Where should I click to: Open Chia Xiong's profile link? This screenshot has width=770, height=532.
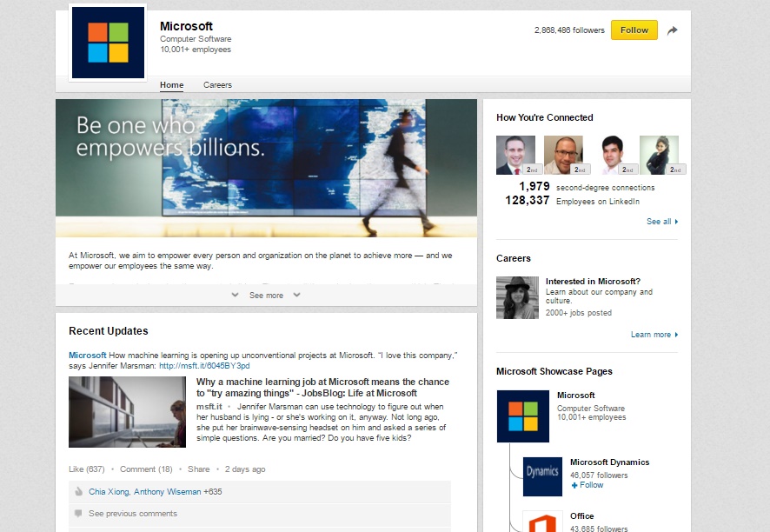point(109,492)
